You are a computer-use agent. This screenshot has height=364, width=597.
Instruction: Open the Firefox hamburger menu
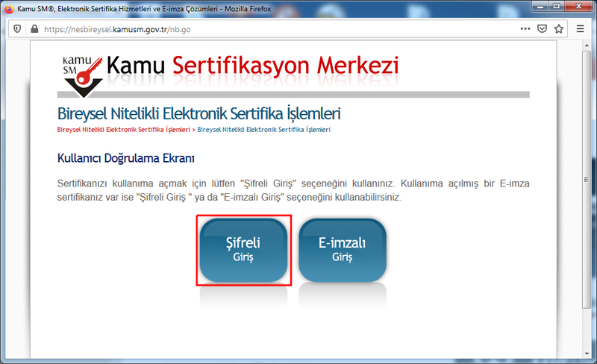tap(581, 29)
